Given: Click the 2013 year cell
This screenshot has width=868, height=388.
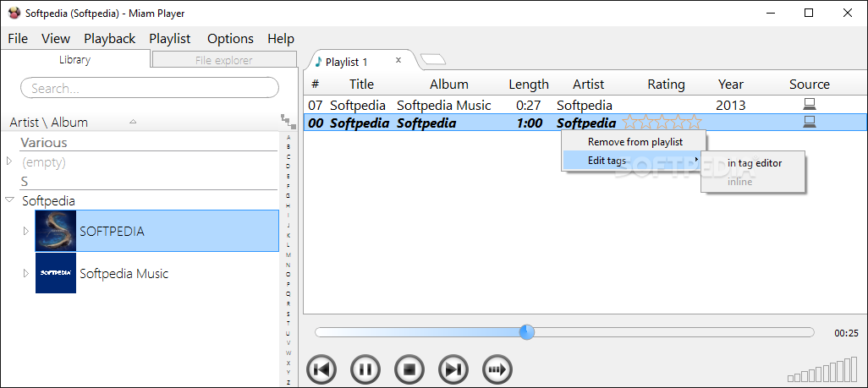Looking at the screenshot, I should (731, 105).
